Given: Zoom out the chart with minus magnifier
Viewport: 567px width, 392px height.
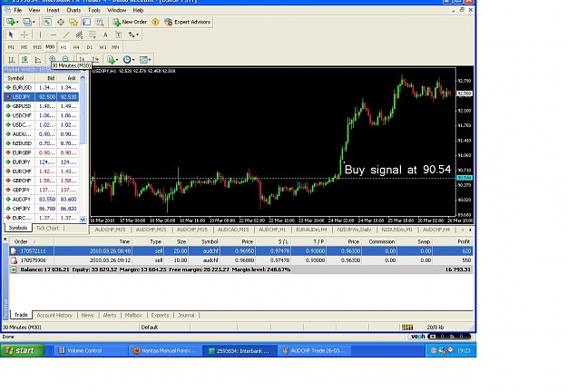Looking at the screenshot, I should click(65, 59).
